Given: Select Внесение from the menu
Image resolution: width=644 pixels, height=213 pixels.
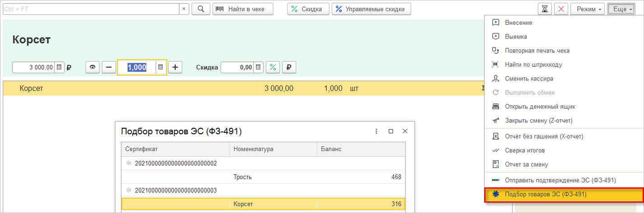Looking at the screenshot, I should [x=519, y=23].
